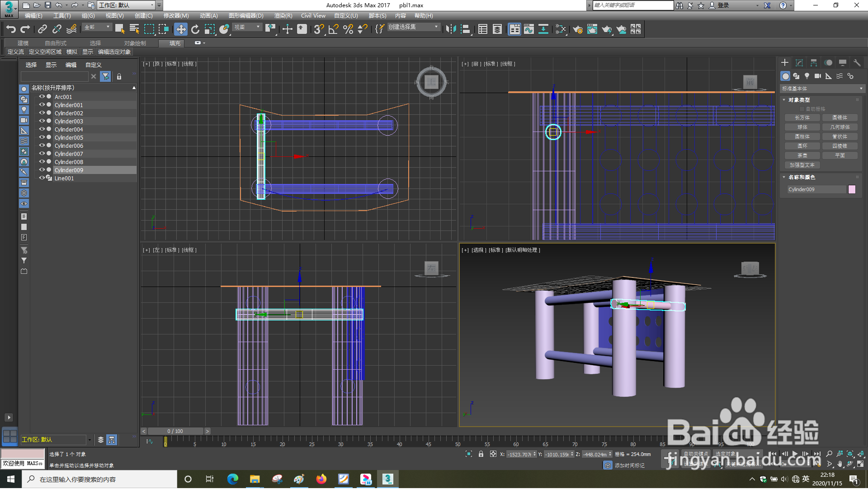Click the Select by Name icon
This screenshot has width=868, height=489.
pyautogui.click(x=134, y=29)
